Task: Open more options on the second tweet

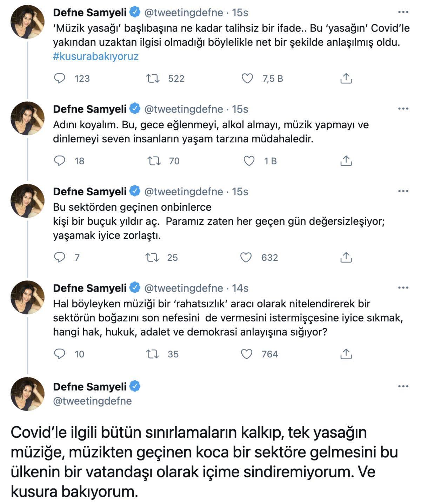Action: point(403,109)
